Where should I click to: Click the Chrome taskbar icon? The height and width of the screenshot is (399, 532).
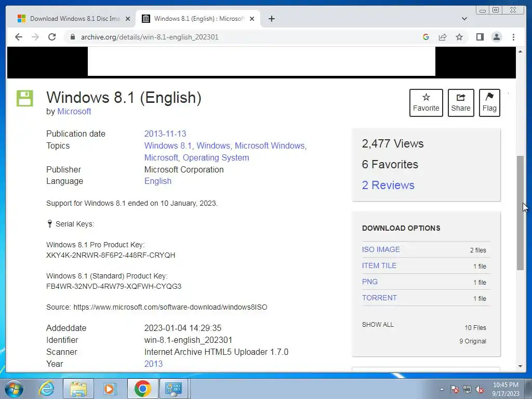[x=142, y=389]
